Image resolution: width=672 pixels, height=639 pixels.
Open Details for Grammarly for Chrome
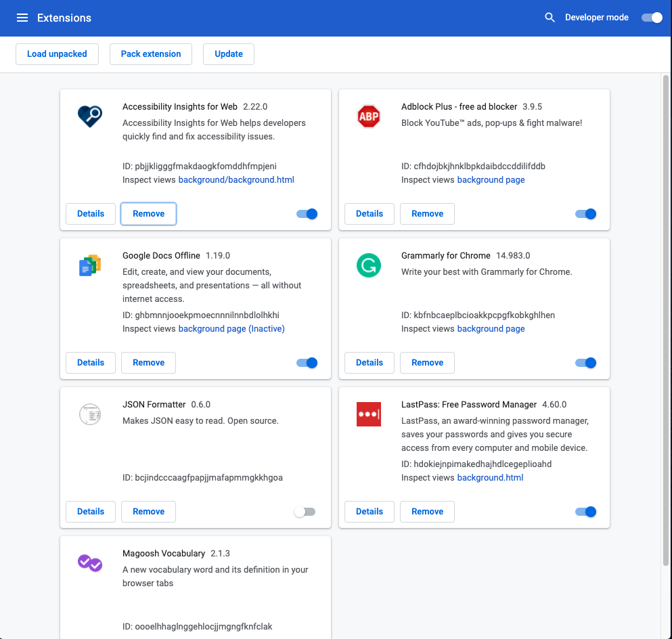pyautogui.click(x=369, y=363)
